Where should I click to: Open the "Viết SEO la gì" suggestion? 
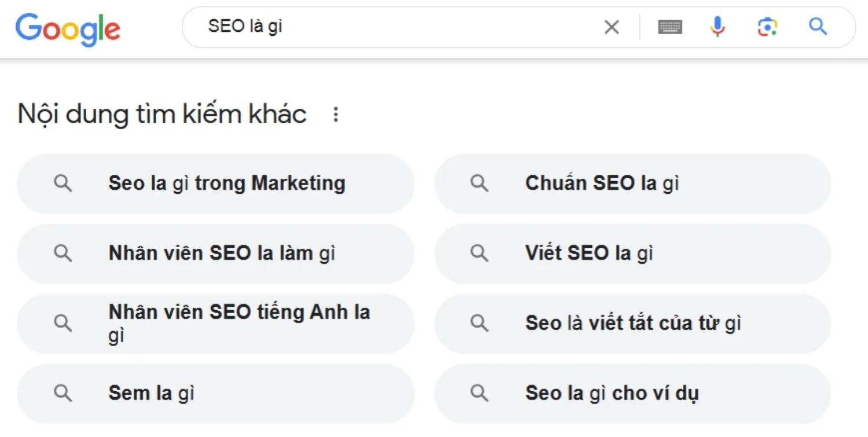click(x=589, y=254)
